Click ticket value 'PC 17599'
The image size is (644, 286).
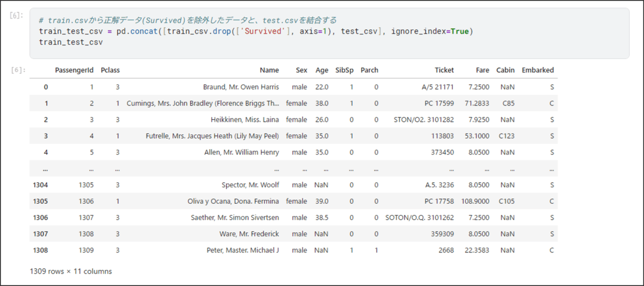[x=439, y=103]
